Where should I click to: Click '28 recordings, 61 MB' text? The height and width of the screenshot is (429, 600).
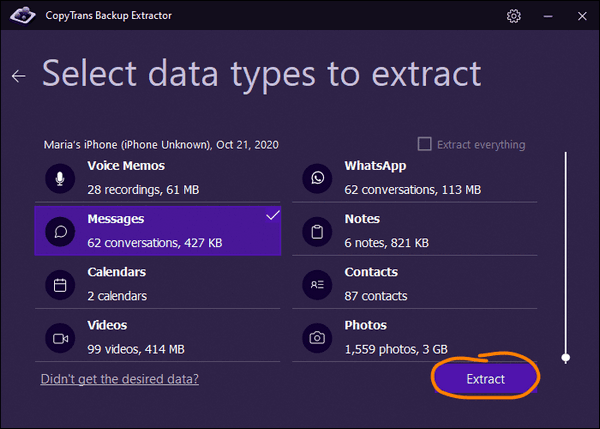[x=143, y=190]
